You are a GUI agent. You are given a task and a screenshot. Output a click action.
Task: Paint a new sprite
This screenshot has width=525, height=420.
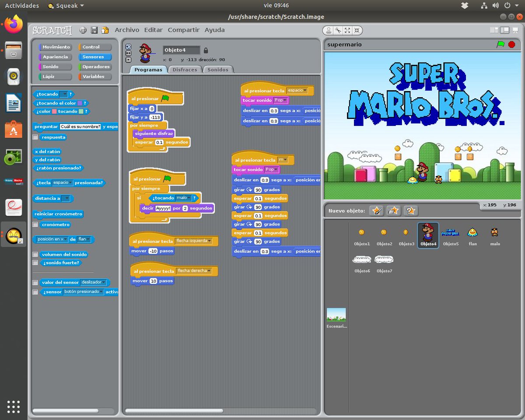pyautogui.click(x=377, y=211)
